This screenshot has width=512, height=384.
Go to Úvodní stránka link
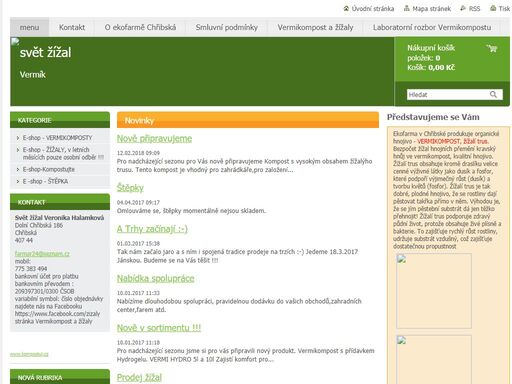373,9
